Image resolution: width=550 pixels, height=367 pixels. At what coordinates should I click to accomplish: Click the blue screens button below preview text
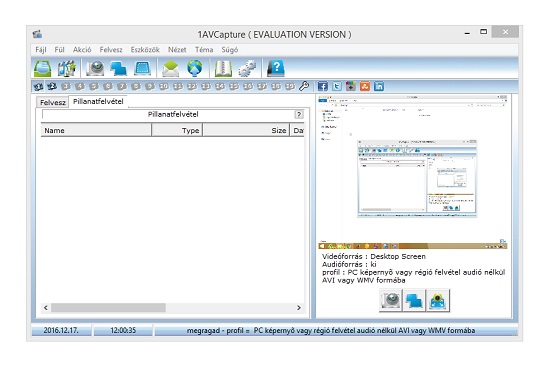[414, 300]
